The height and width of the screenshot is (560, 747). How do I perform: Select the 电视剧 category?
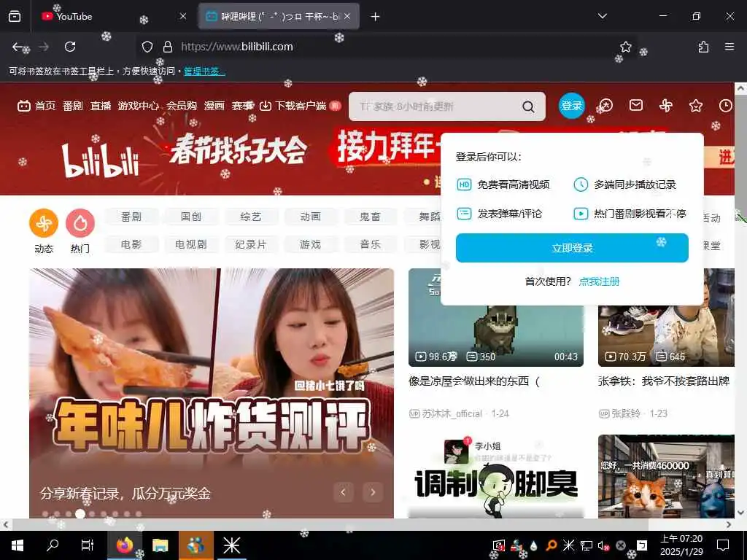tap(191, 244)
